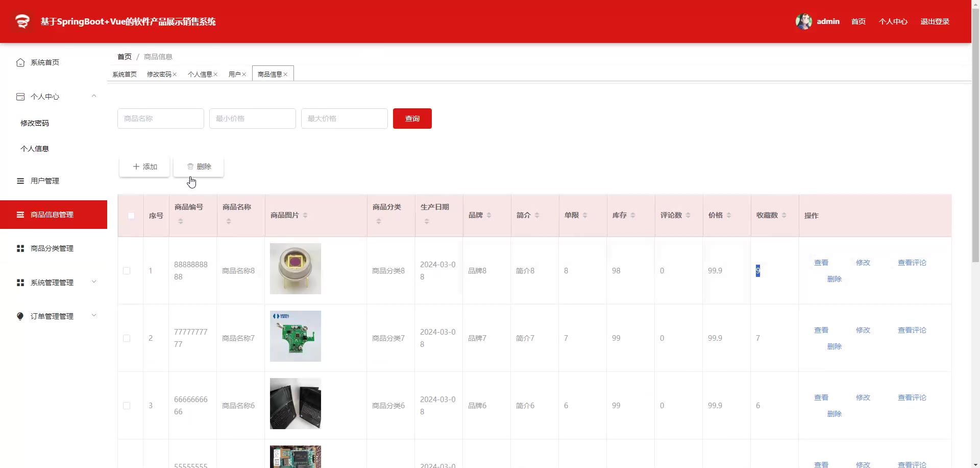Click the grid icon beside 系统管理管理
Viewport: 980px width, 468px height.
pyautogui.click(x=20, y=283)
